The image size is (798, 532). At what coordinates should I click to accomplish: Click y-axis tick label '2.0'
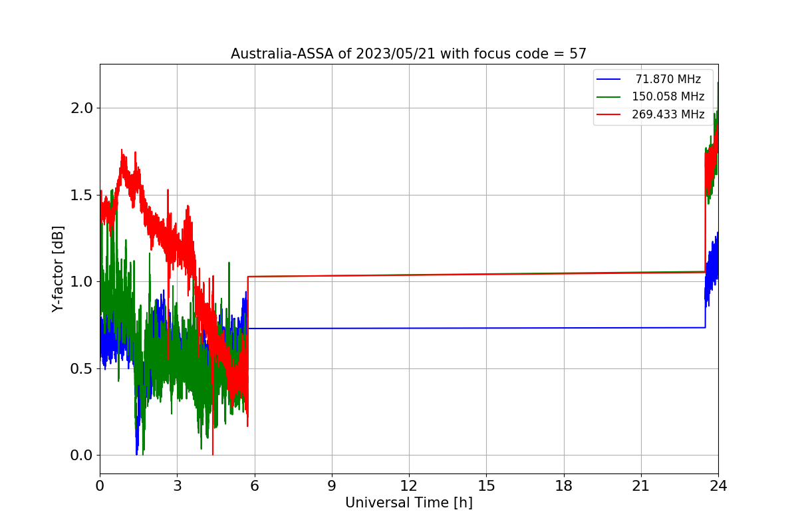pos(82,108)
